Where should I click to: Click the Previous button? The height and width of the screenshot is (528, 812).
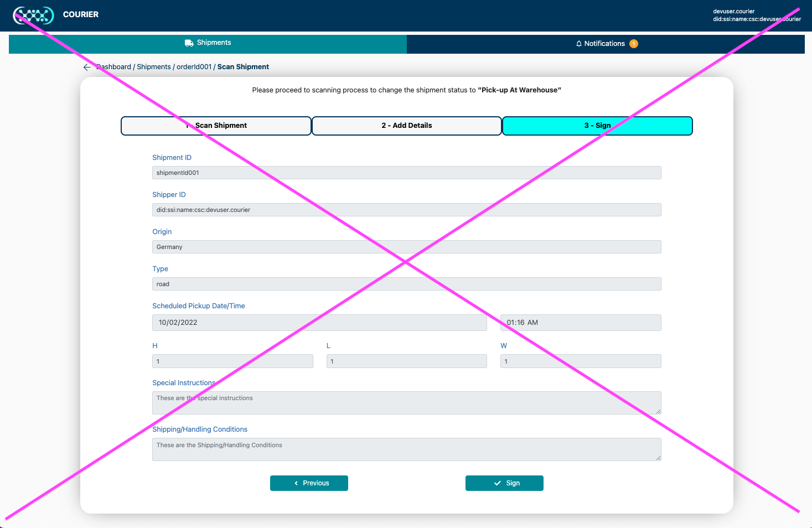click(309, 483)
